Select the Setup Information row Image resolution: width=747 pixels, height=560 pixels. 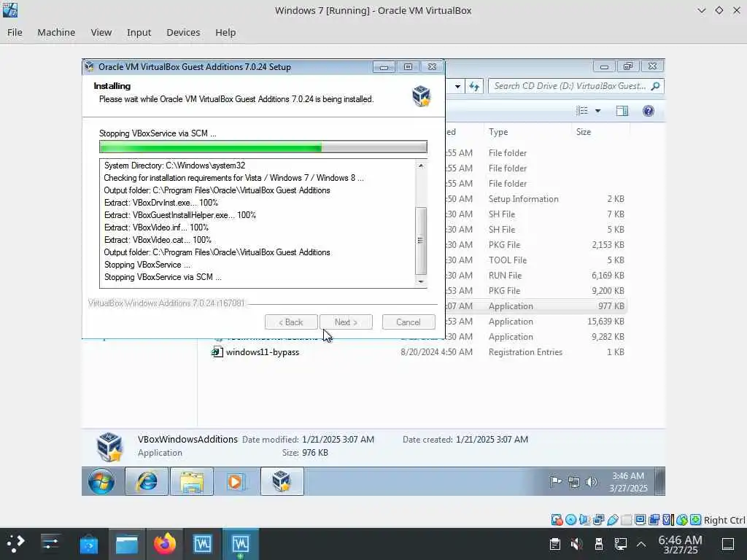click(x=536, y=199)
